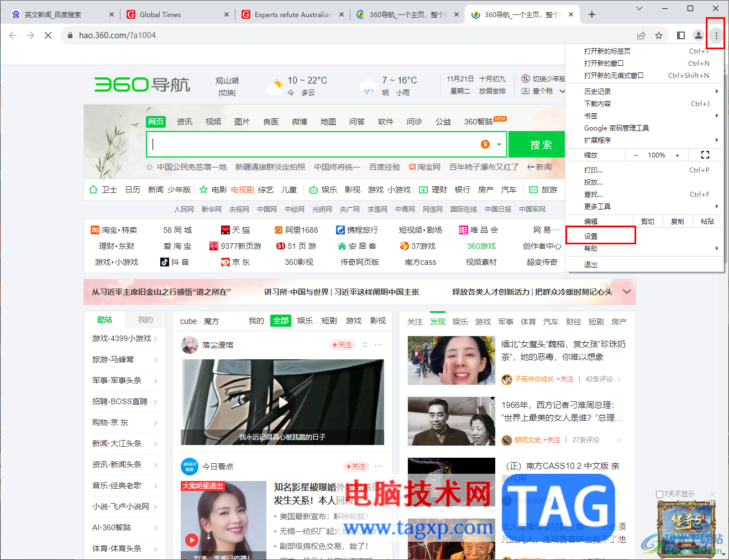Click the bookmark star in the address bar

pyautogui.click(x=659, y=35)
